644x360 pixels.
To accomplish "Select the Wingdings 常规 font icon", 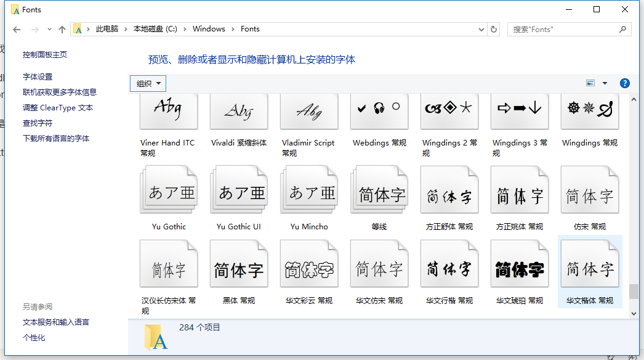I will click(x=590, y=111).
